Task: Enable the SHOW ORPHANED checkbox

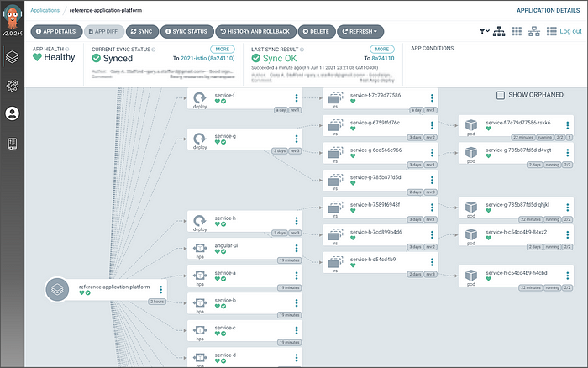Action: point(501,95)
